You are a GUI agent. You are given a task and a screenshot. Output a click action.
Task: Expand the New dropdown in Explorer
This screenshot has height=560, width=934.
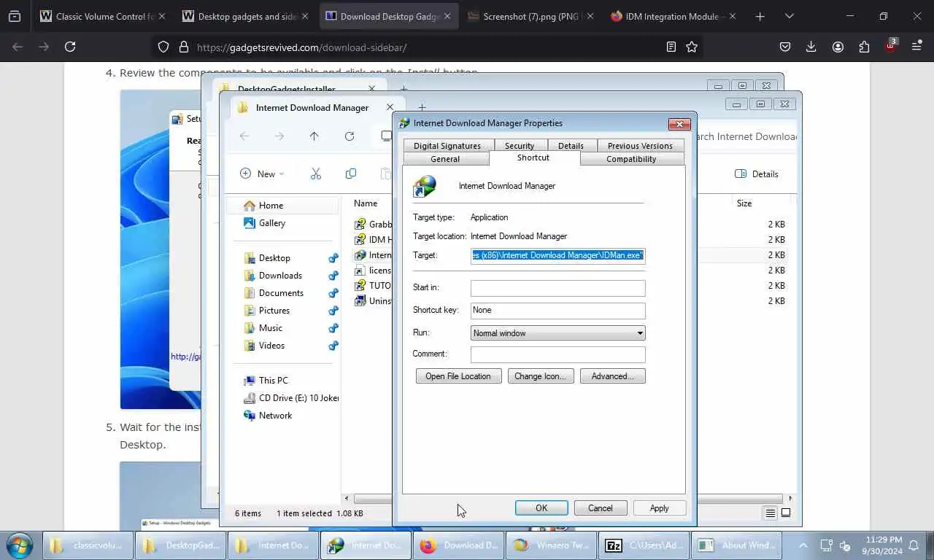tap(262, 174)
